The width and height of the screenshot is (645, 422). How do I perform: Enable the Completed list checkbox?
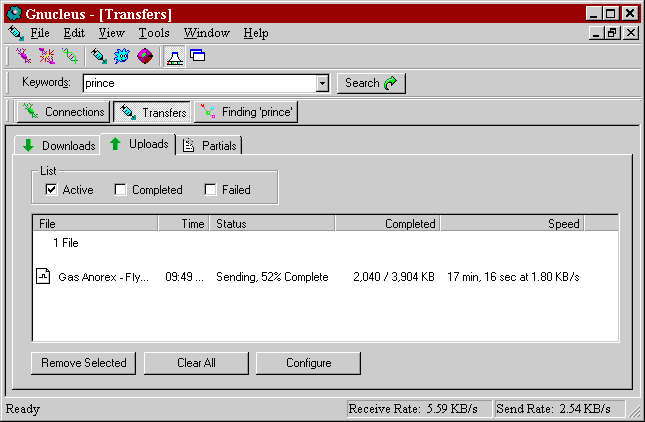[x=120, y=190]
